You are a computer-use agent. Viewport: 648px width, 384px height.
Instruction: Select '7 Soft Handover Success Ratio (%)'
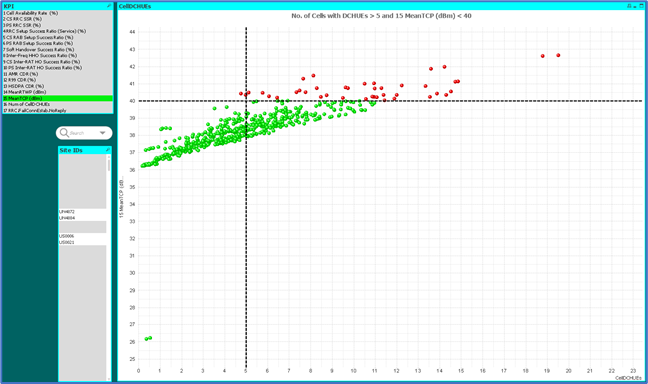[x=57, y=50]
